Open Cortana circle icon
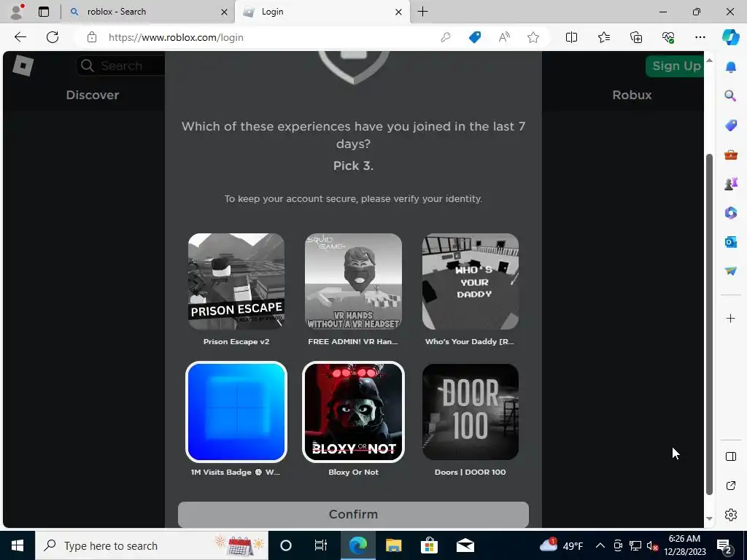Screen dimensions: 747x560 click(286, 545)
